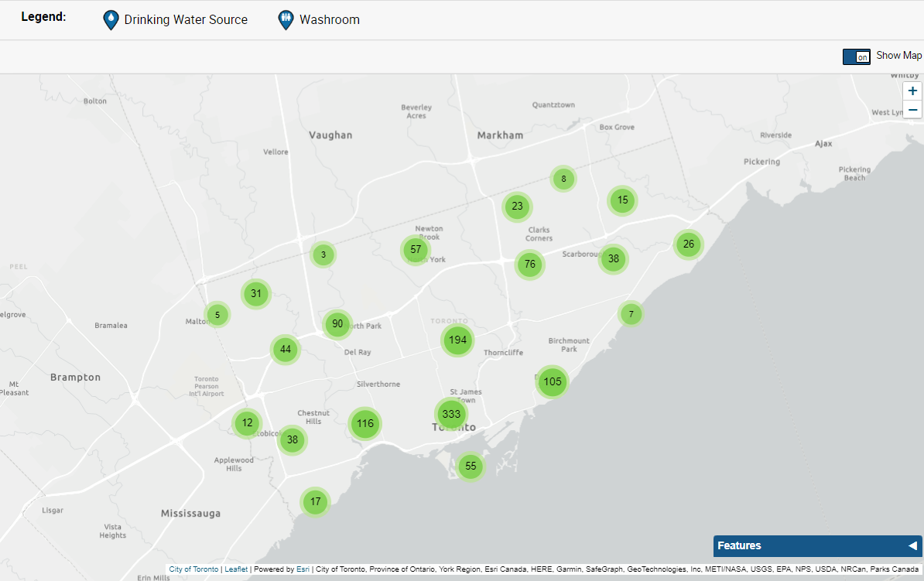The width and height of the screenshot is (924, 581).
Task: Open the cluster marker showing 194
Action: pyautogui.click(x=457, y=340)
